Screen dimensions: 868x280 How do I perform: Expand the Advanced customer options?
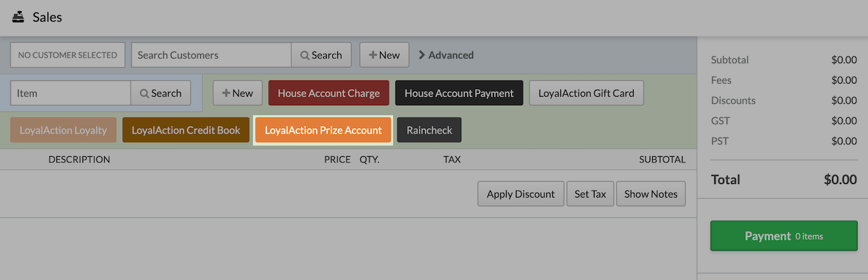click(446, 55)
